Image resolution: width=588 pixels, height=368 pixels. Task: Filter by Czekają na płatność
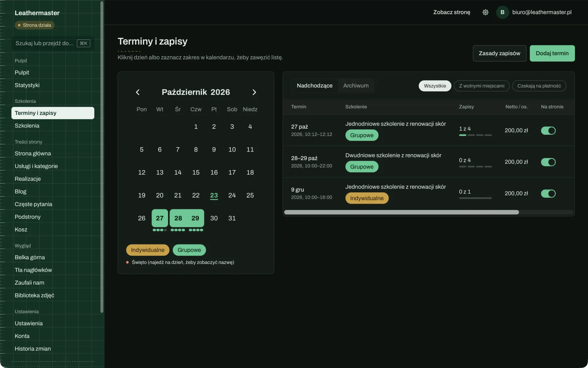539,86
